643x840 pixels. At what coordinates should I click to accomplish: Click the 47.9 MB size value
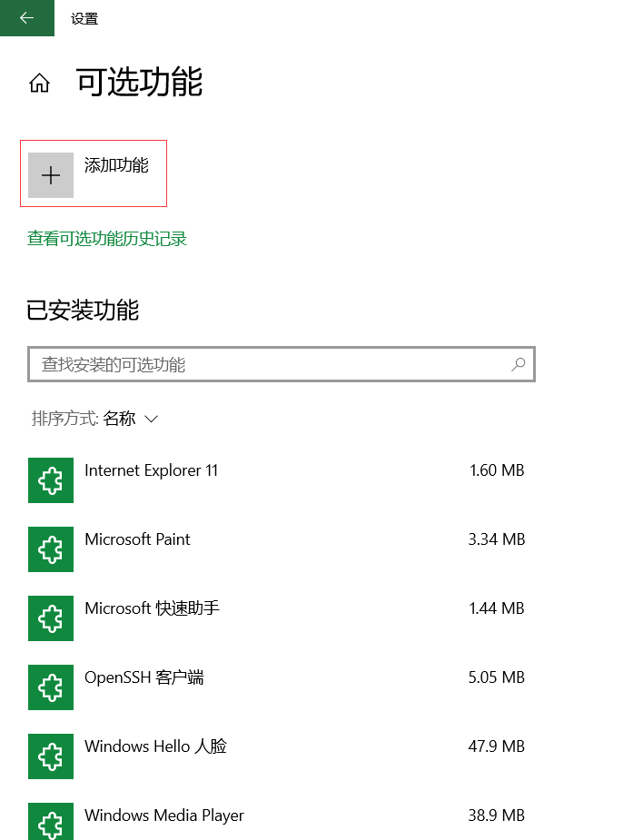[497, 746]
